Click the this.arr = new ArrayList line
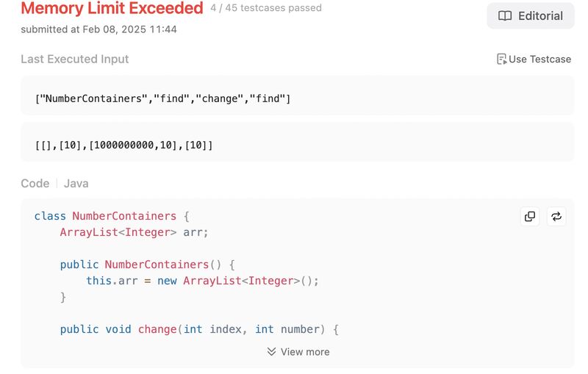This screenshot has width=588, height=374. tap(203, 281)
